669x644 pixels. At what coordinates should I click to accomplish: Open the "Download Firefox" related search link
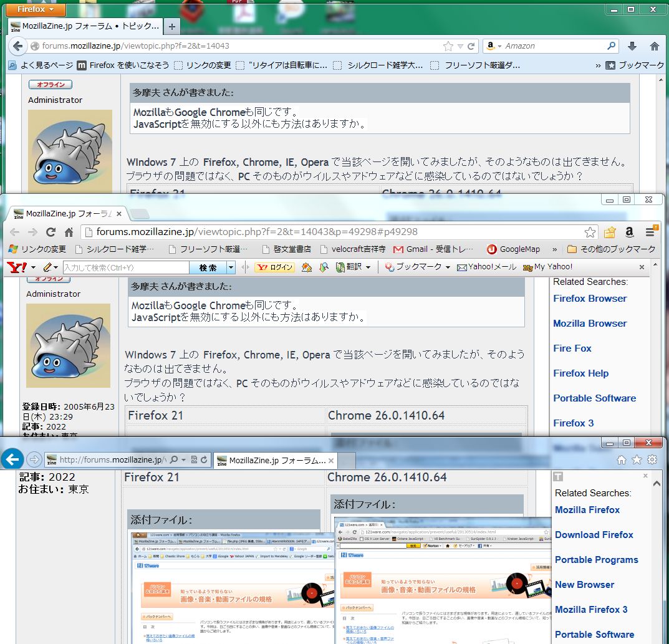[594, 535]
